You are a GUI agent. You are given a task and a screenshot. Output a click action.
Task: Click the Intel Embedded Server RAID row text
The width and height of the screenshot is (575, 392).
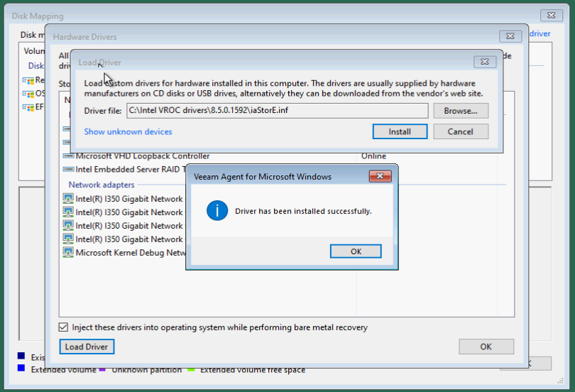click(x=131, y=169)
